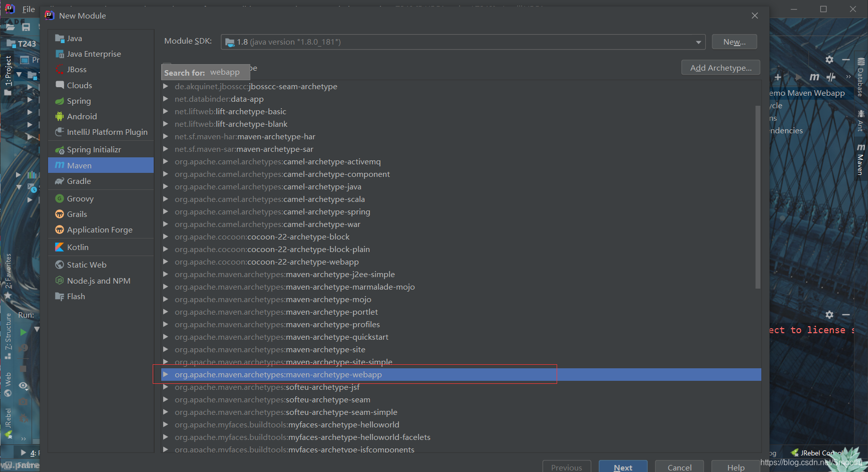The image size is (868, 472).
Task: Open Database side tool window
Action: pyautogui.click(x=860, y=77)
